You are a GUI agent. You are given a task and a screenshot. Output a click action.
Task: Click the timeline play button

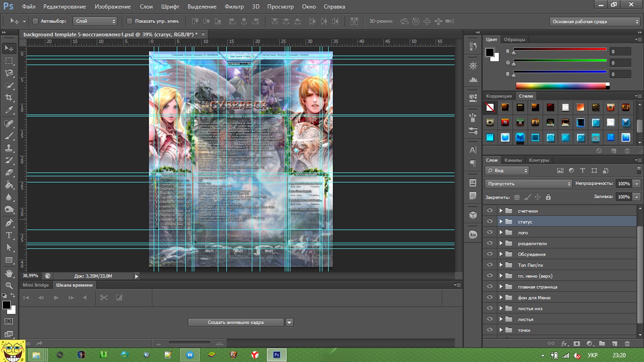pyautogui.click(x=56, y=297)
